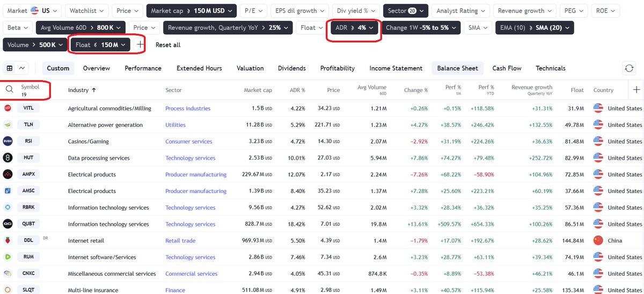Add a column with the plus icon
The image size is (644, 294).
[636, 90]
